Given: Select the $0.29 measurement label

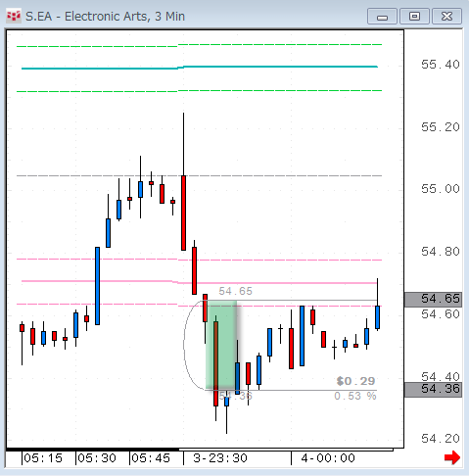Looking at the screenshot, I should click(x=355, y=381).
